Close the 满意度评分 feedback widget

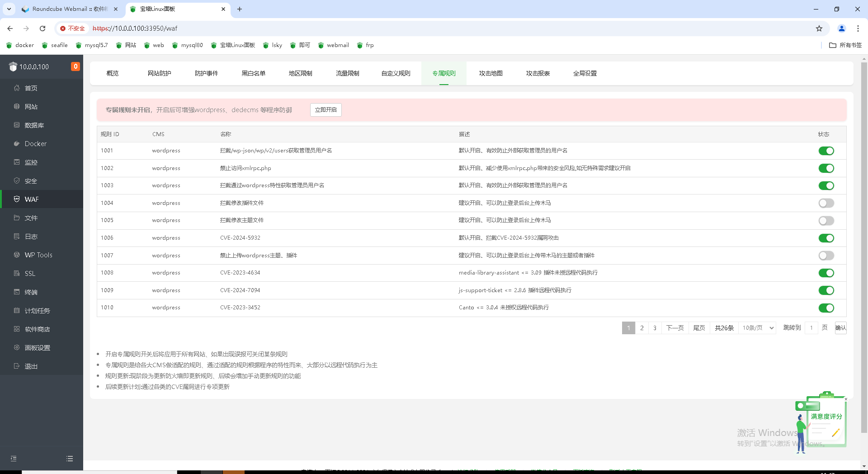(846, 399)
